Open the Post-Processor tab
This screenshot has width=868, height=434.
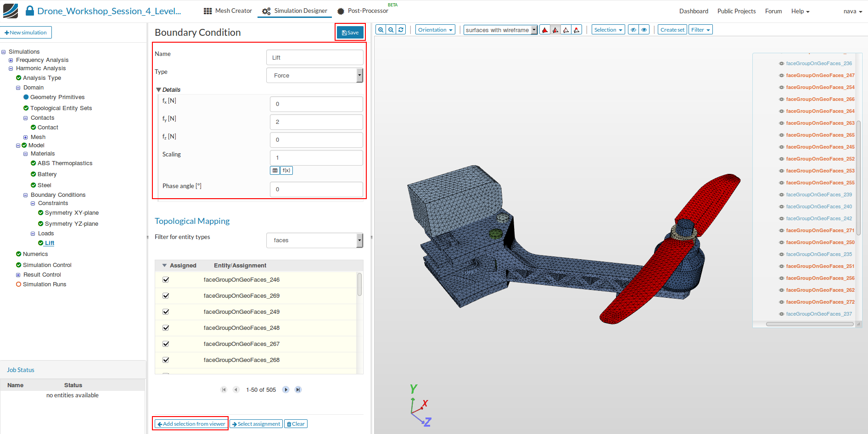[363, 11]
